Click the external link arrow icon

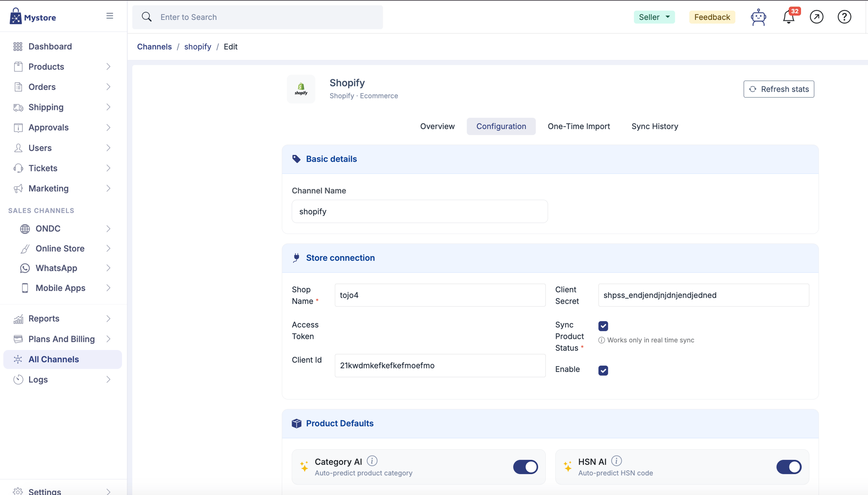pyautogui.click(x=816, y=17)
